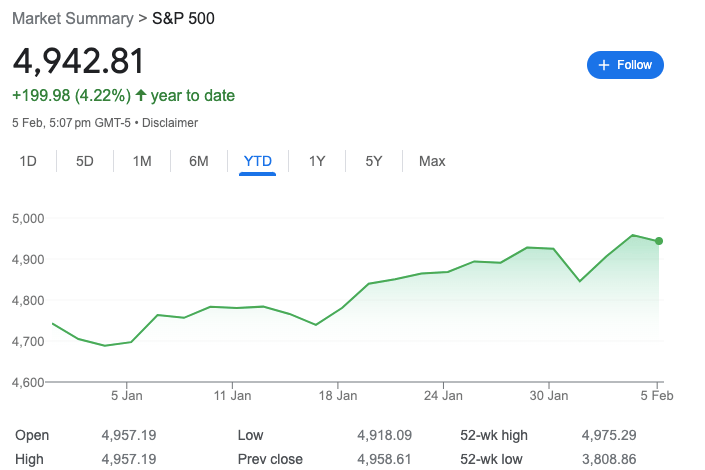The image size is (705, 470).
Task: Click the 5 Jan axis label
Action: [x=128, y=395]
